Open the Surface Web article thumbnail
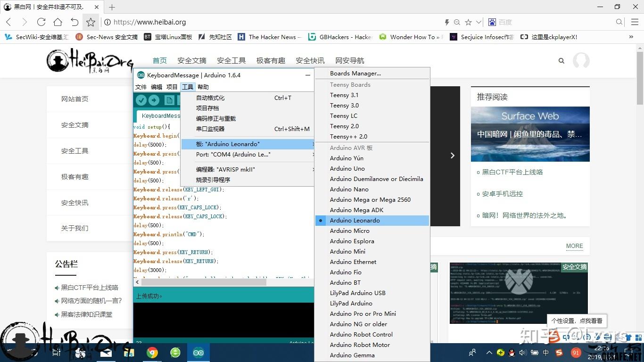 530,134
